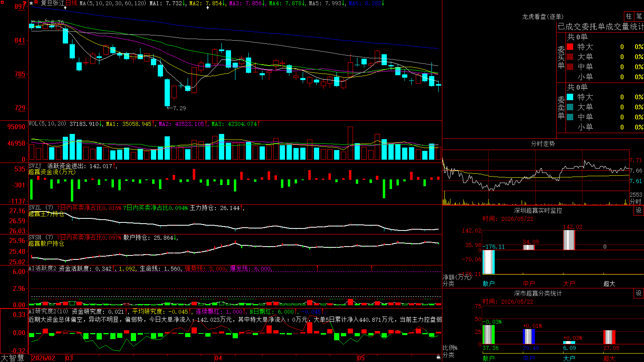Click the 大户 bar in 深圳超赢实时监控
This screenshot has height=362, width=644.
[x=569, y=240]
